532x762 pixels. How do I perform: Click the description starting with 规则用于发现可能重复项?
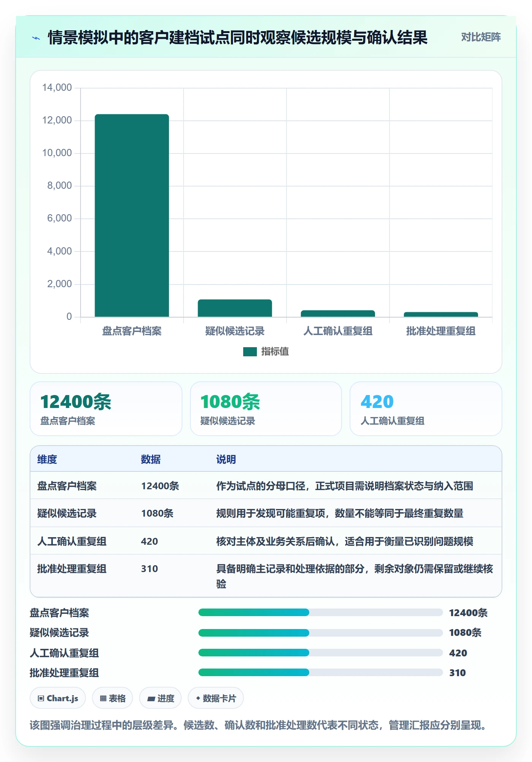pos(340,514)
